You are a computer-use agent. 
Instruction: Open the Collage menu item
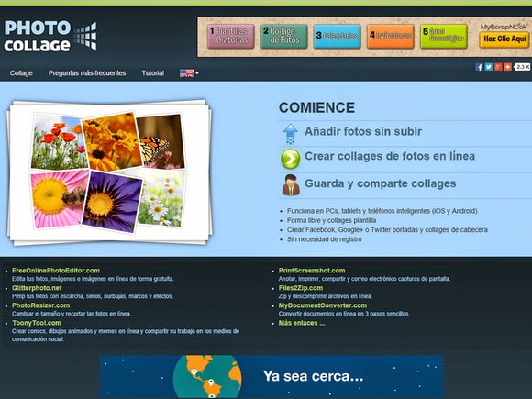[x=21, y=73]
